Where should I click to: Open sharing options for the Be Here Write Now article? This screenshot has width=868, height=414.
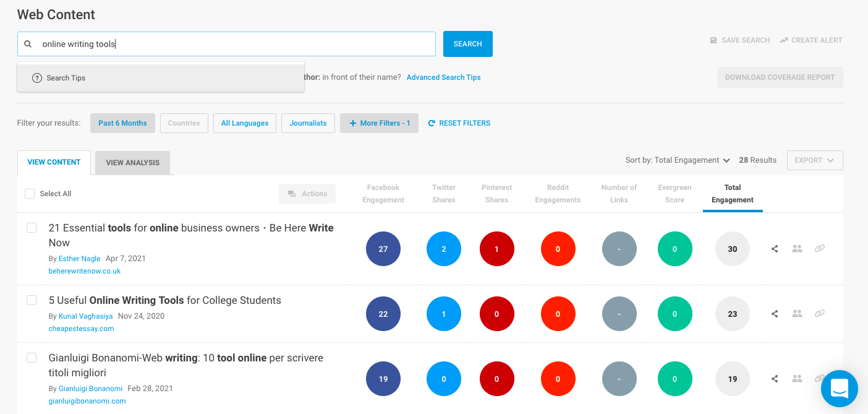coord(774,248)
